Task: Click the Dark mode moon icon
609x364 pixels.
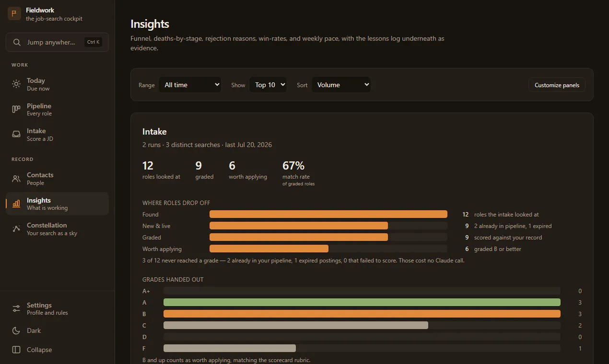Action: click(16, 330)
